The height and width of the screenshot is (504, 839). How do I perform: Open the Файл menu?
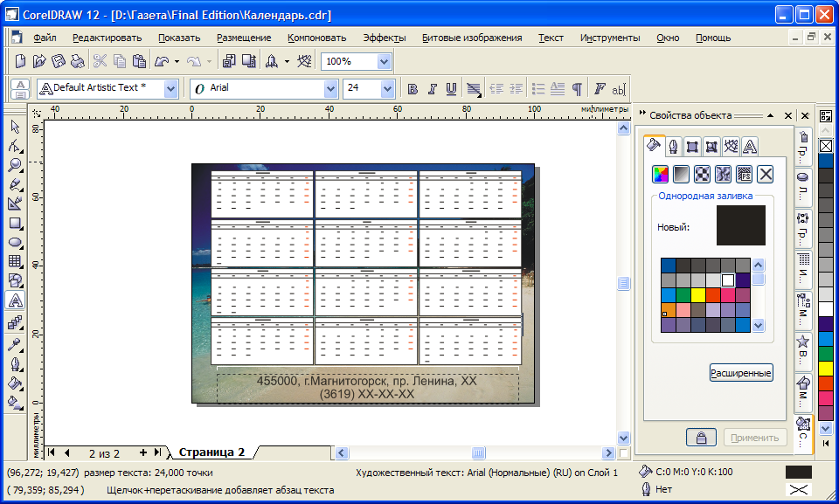point(45,38)
